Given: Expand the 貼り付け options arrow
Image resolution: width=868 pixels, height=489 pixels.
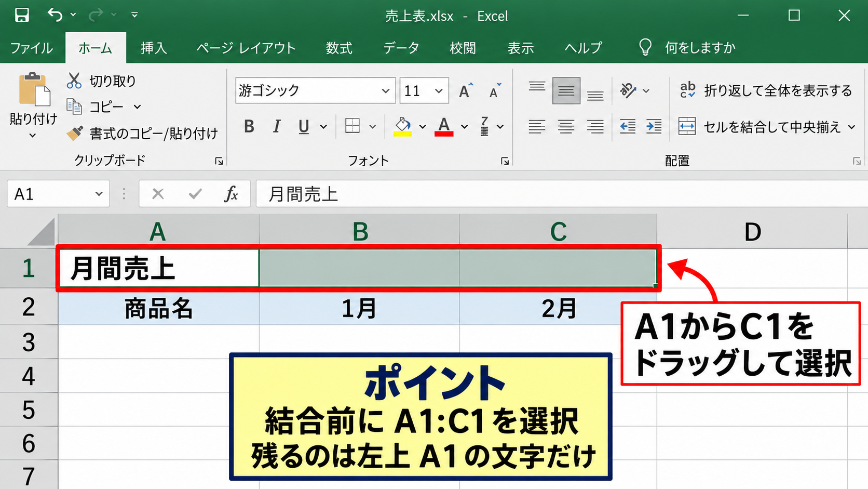Looking at the screenshot, I should click(33, 136).
